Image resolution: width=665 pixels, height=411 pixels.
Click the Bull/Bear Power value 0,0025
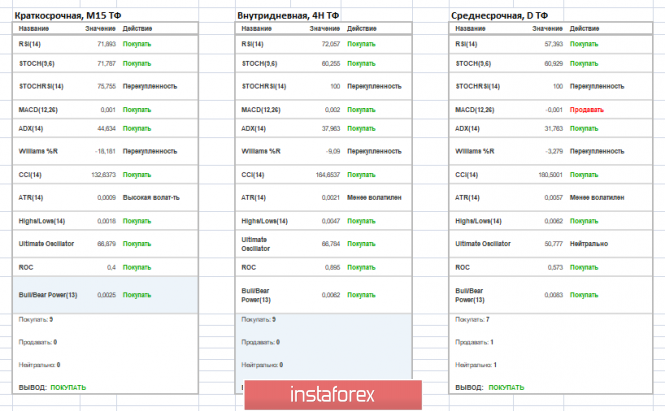click(x=106, y=295)
